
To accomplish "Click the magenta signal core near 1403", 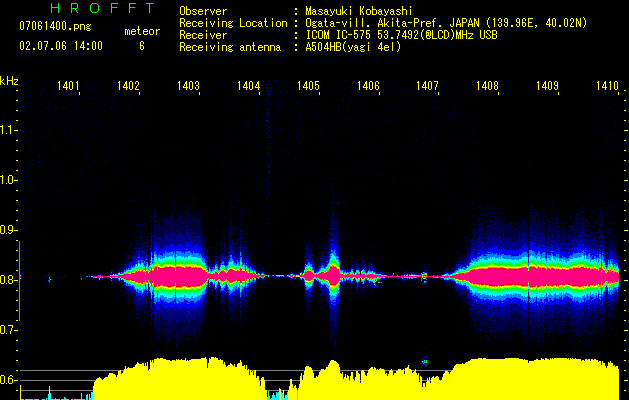I will click(x=177, y=276).
